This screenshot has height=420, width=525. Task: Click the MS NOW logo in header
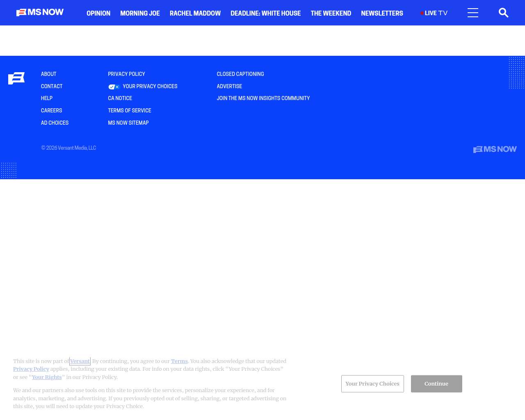click(x=40, y=12)
